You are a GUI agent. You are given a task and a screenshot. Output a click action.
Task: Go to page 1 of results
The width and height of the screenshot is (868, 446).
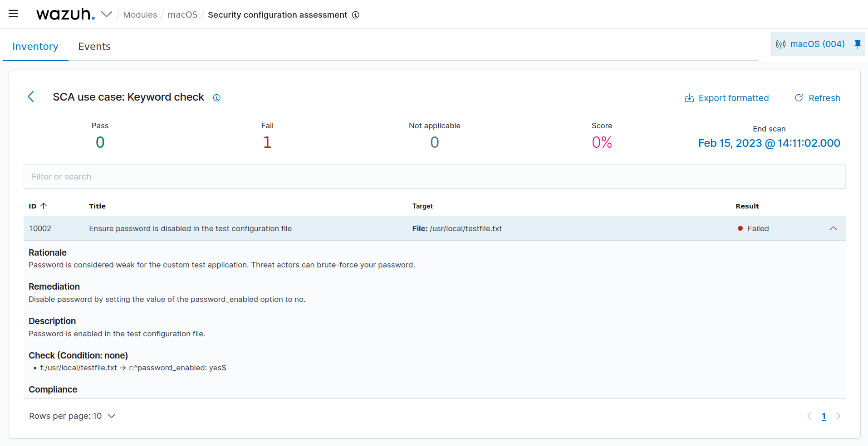pyautogui.click(x=824, y=416)
